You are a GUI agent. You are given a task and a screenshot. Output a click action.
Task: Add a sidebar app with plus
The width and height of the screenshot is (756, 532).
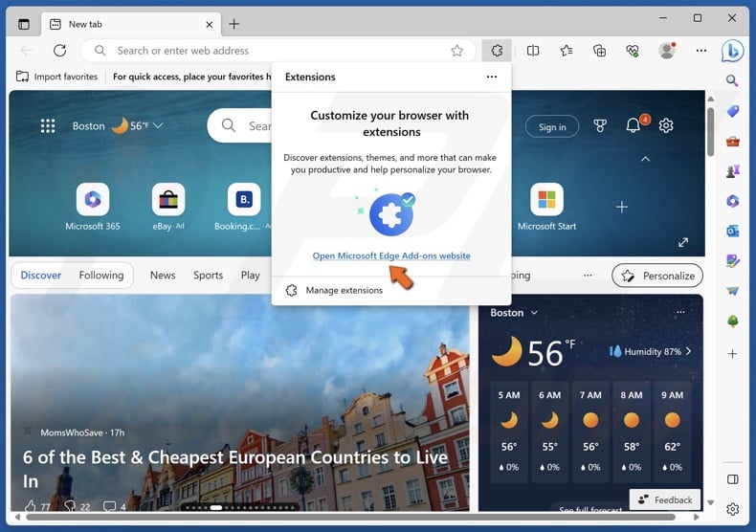[x=732, y=354]
